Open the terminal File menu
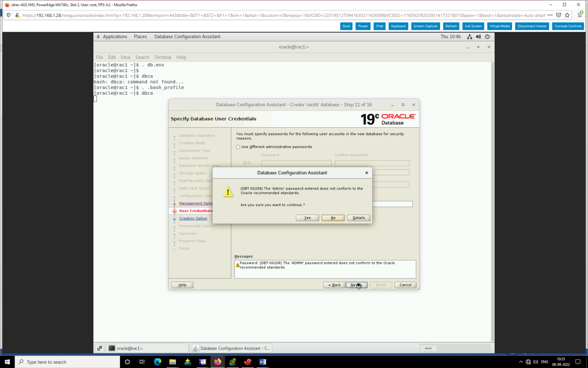Image resolution: width=588 pixels, height=368 pixels. (99, 57)
